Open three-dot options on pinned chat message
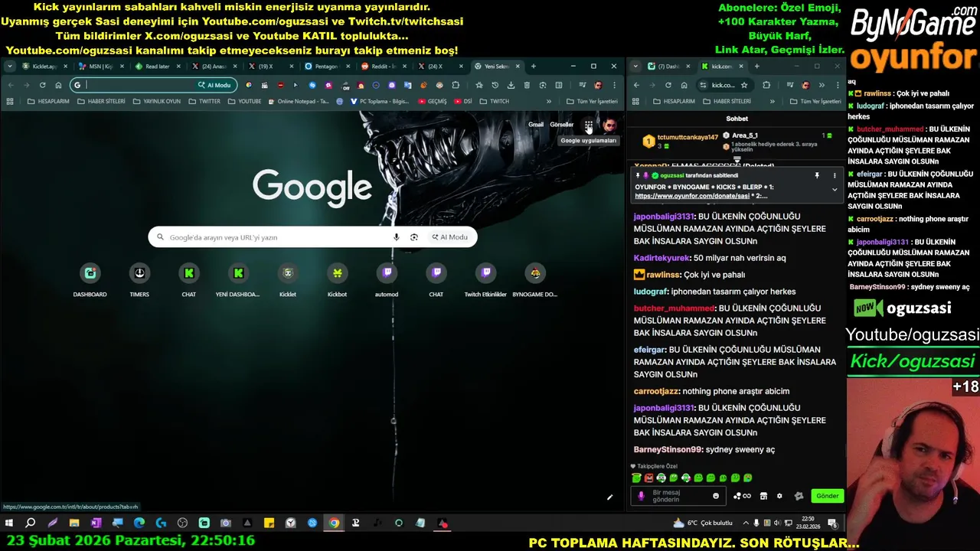Viewport: 980px width, 551px height. [835, 175]
